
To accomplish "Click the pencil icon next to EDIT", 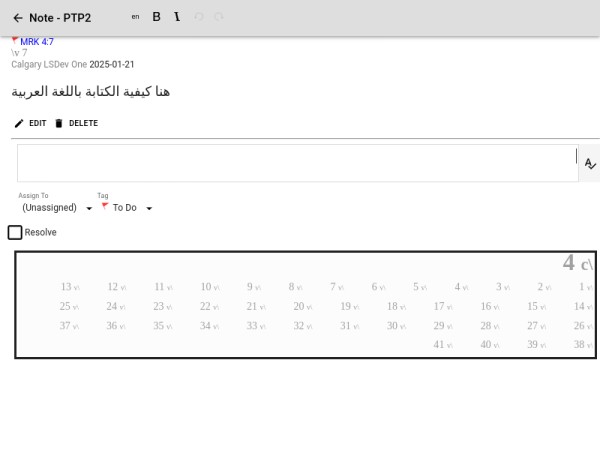I will coord(19,123).
